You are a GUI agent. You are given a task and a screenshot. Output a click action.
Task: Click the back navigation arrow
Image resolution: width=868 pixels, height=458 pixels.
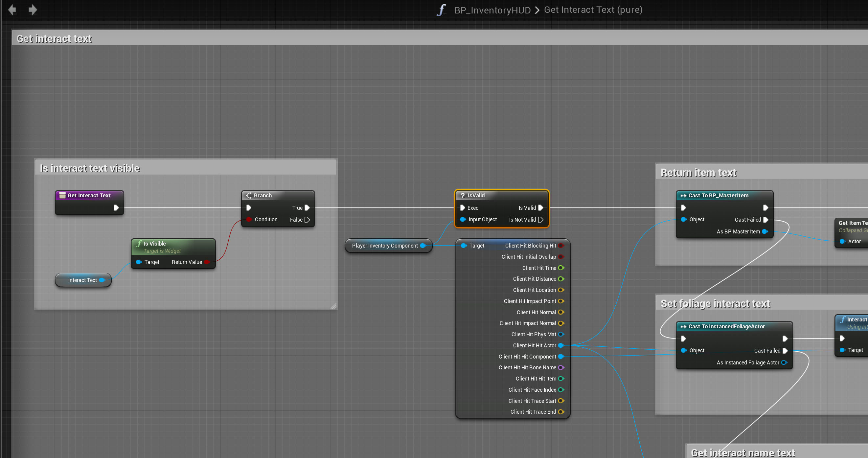point(12,10)
